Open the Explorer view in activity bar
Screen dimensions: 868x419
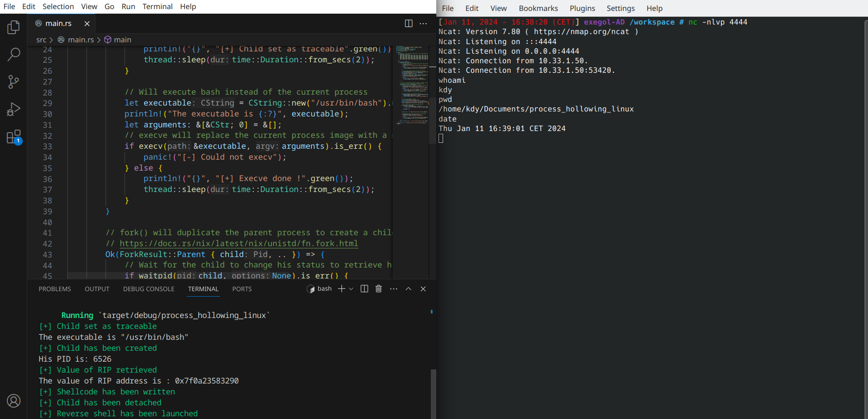14,27
